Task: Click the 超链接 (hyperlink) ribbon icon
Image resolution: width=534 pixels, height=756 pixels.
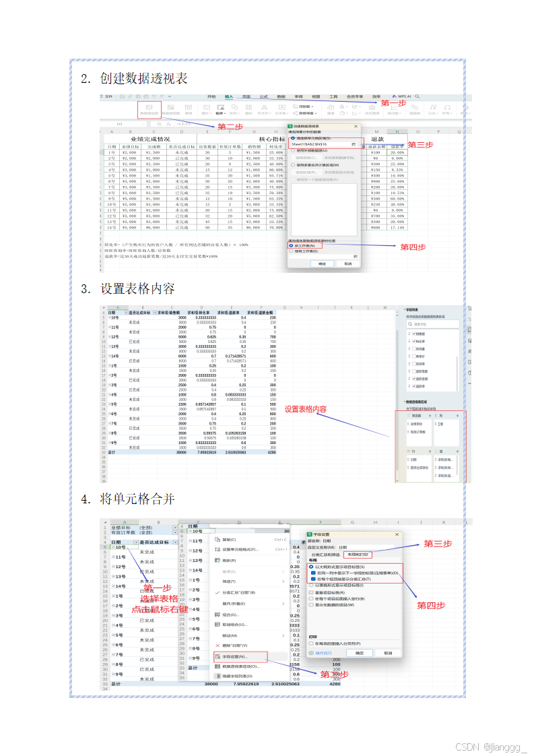Action: (415, 109)
